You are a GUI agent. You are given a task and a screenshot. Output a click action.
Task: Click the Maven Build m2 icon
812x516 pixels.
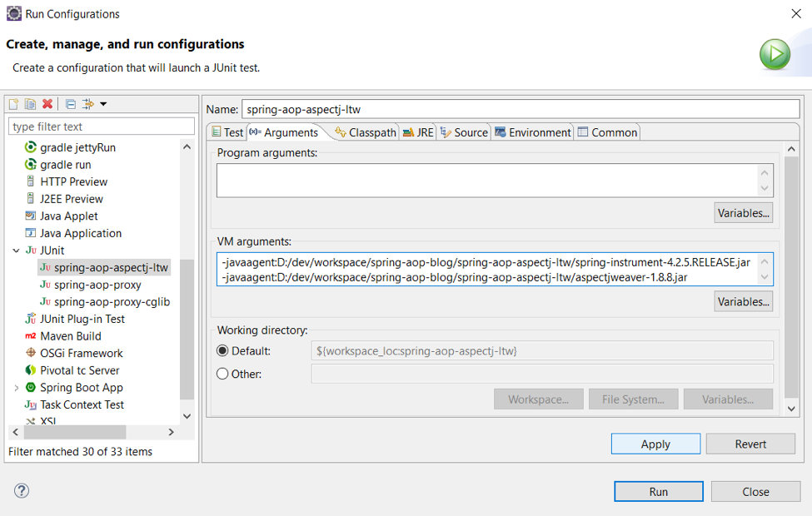pos(31,336)
